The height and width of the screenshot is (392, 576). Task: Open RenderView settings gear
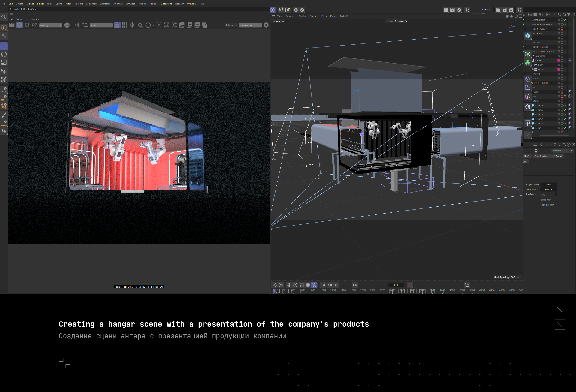[266, 25]
